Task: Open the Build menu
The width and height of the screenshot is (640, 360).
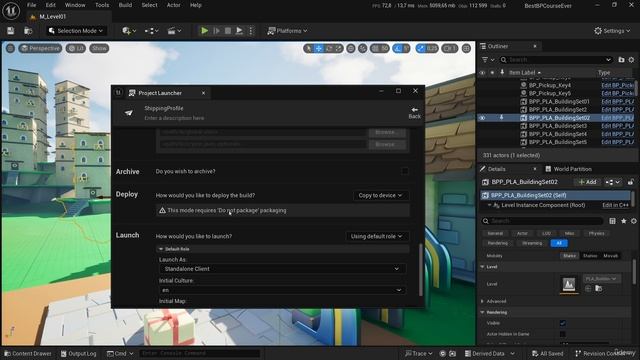Action: (125, 5)
